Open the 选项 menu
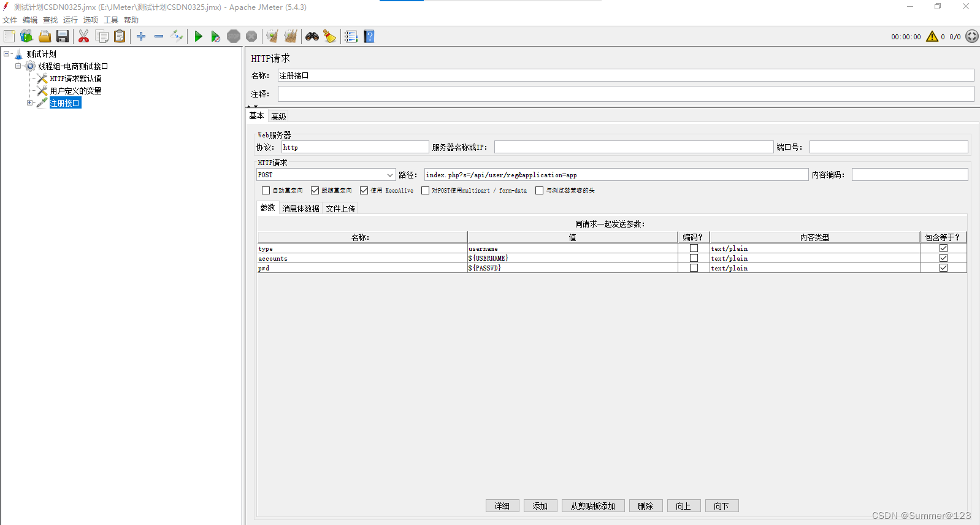 coord(91,20)
